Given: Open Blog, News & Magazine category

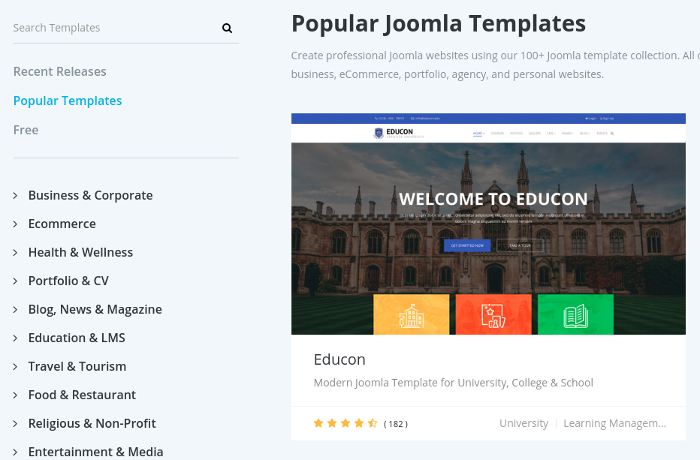Looking at the screenshot, I should coord(95,309).
